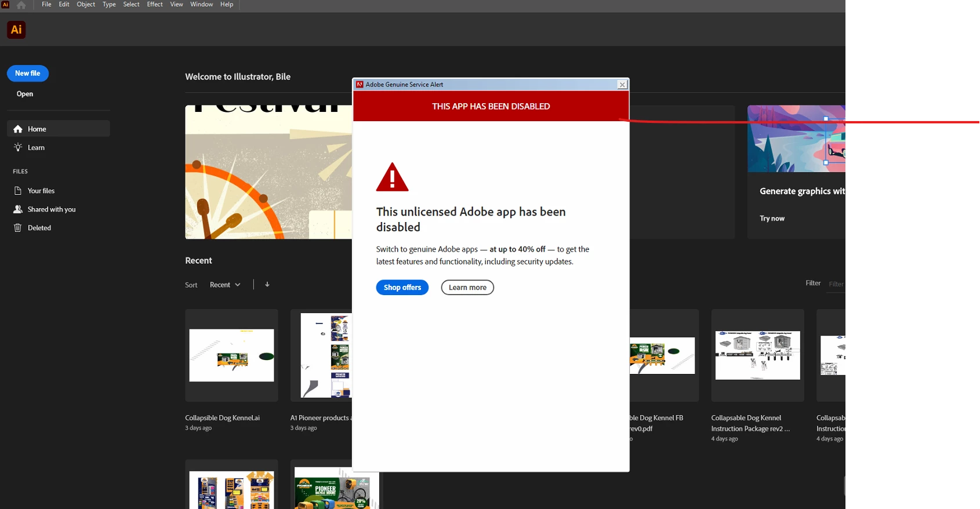980x509 pixels.
Task: Click the Shop offers button
Action: [402, 288]
